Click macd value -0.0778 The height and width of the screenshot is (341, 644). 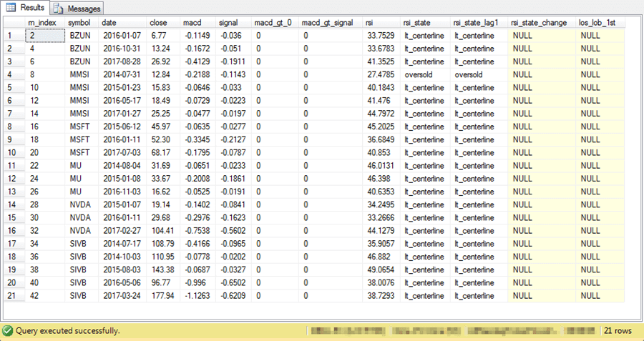click(x=196, y=257)
